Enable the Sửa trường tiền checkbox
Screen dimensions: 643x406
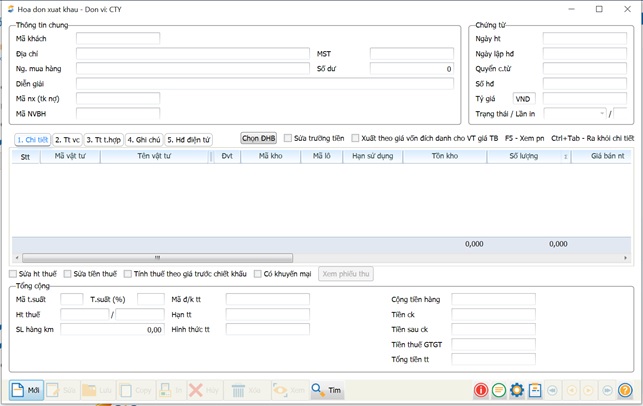(288, 138)
